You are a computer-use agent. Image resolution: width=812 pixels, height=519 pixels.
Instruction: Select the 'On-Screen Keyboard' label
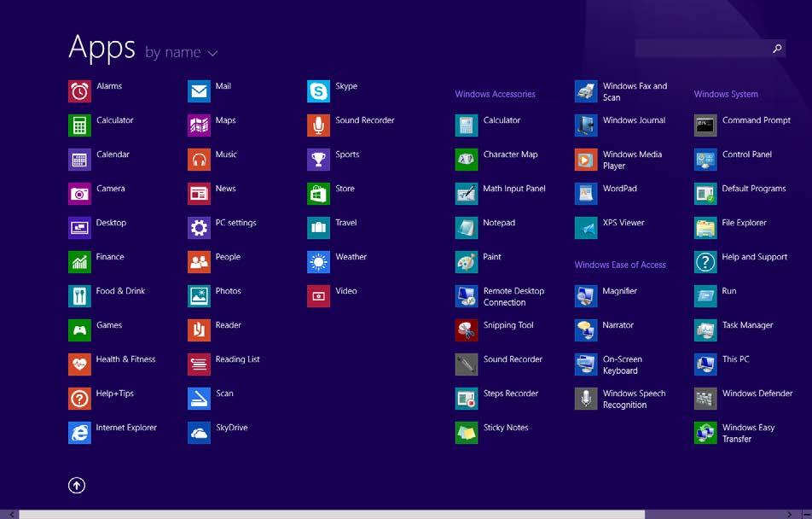coord(623,365)
